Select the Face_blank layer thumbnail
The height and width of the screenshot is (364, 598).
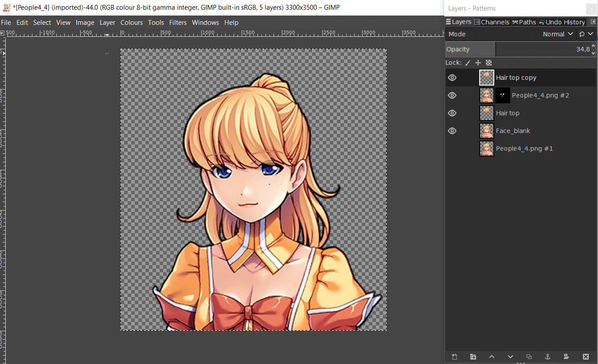coord(487,131)
